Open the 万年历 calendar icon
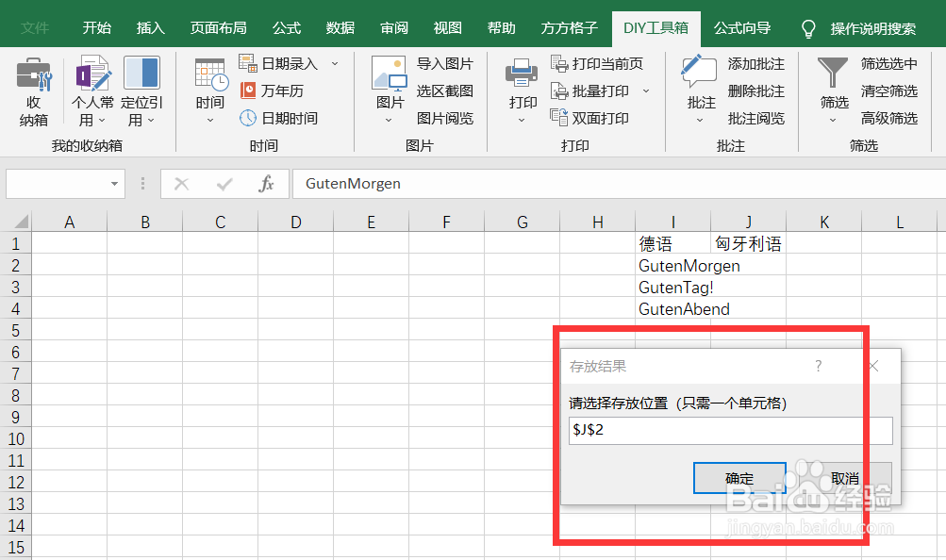Screen dimensions: 946x560 coord(248,91)
